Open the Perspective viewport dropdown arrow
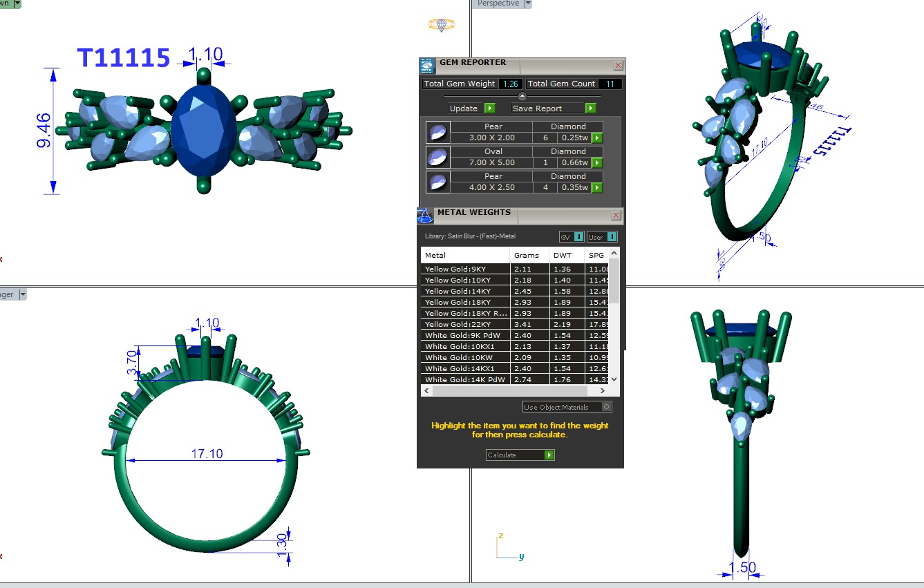The image size is (924, 588). tap(528, 3)
